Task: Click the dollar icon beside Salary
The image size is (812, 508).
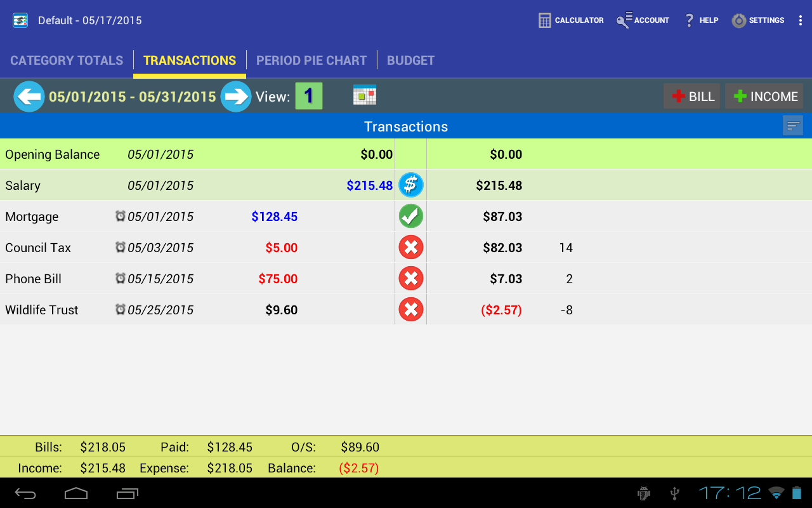Action: 410,185
